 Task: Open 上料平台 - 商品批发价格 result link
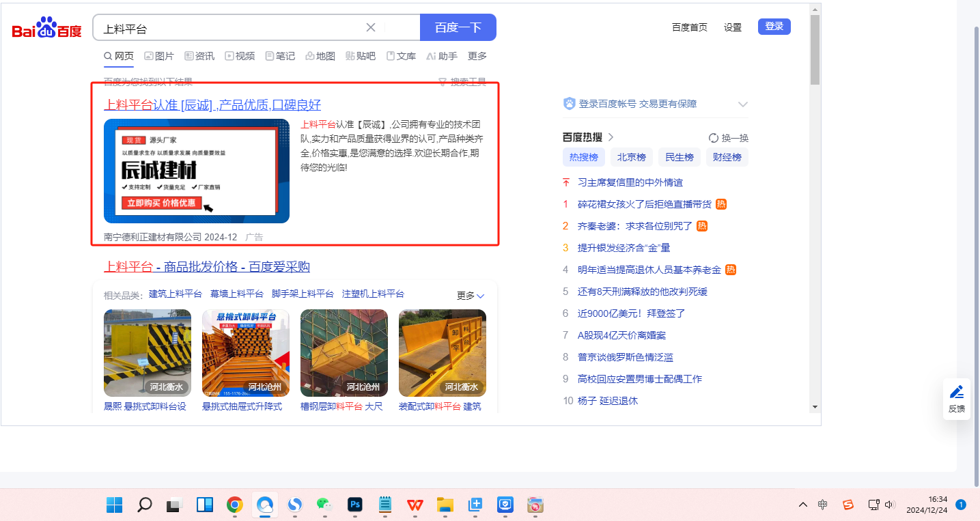[x=207, y=266]
